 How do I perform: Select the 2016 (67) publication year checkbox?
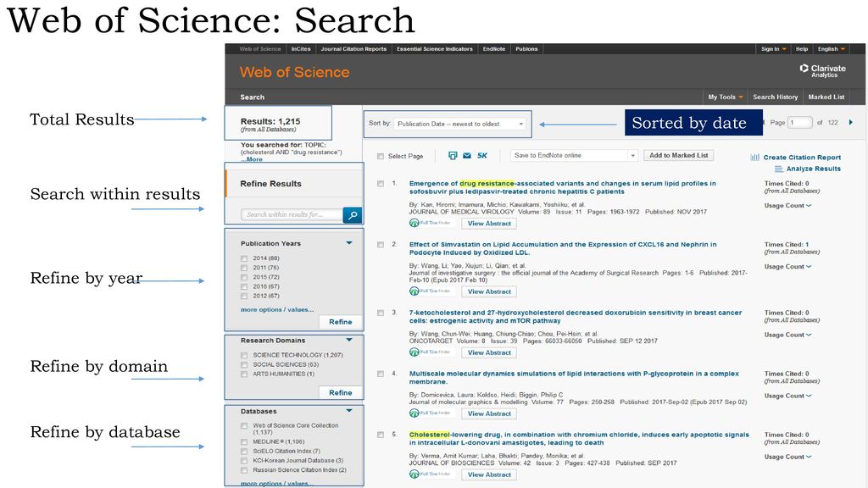coord(244,286)
